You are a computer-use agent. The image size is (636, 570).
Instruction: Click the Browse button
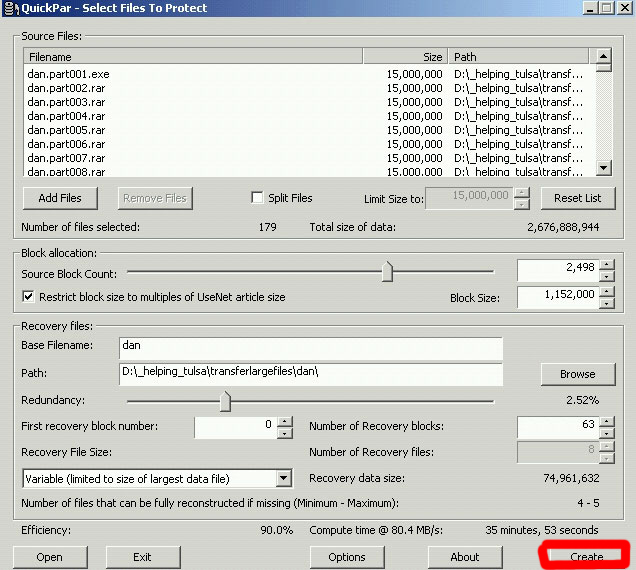pyautogui.click(x=578, y=374)
